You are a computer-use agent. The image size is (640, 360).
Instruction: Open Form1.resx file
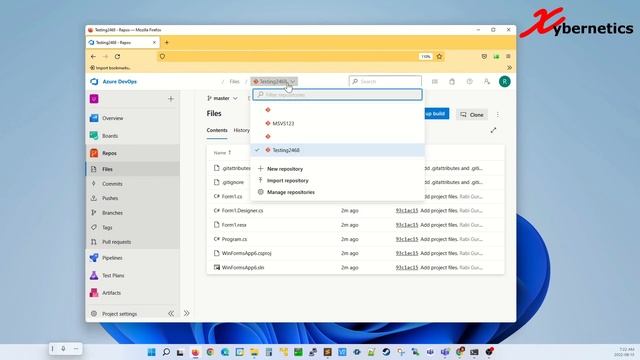pyautogui.click(x=233, y=225)
